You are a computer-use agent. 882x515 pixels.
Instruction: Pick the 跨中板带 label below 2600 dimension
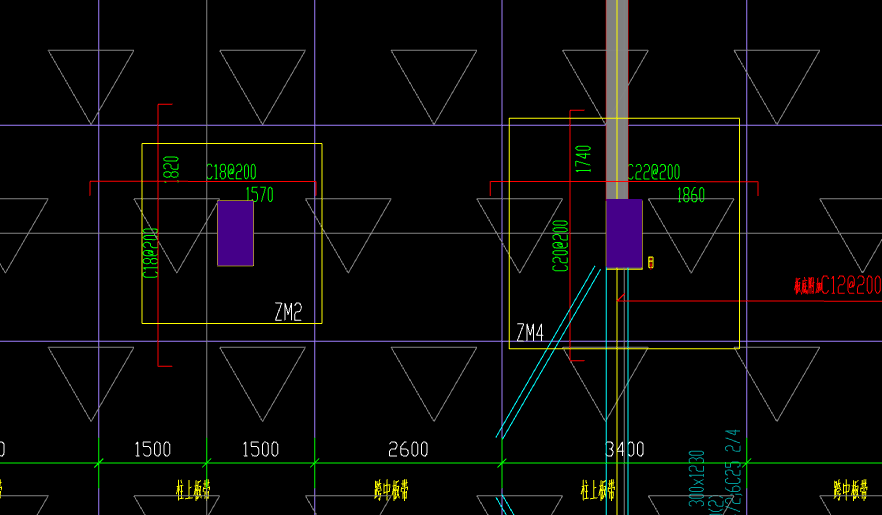[x=391, y=490]
